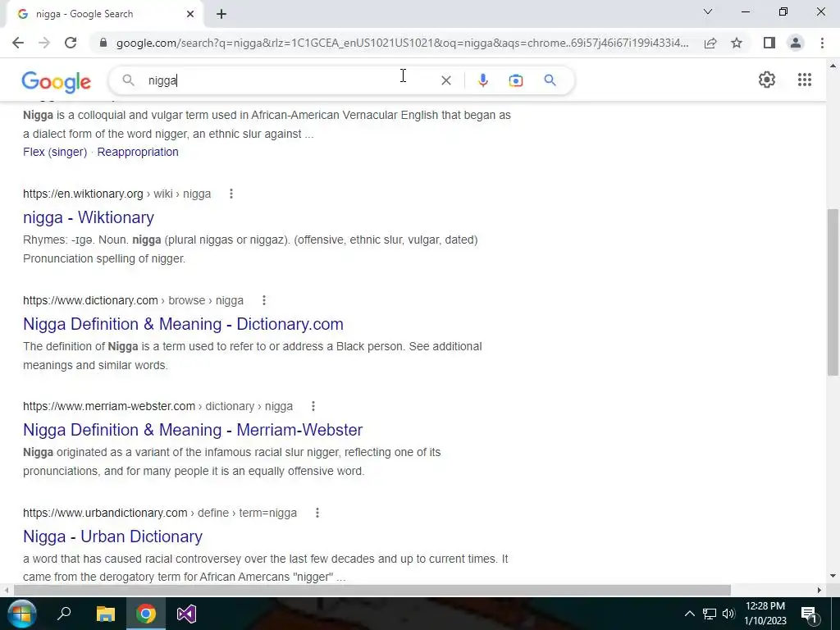Click the scroll right arrow
840x630 pixels.
(x=819, y=591)
